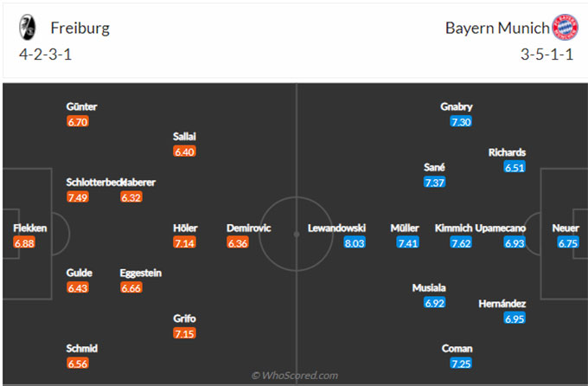
Task: Open the Bayern Munich team name link
Action: click(x=497, y=29)
